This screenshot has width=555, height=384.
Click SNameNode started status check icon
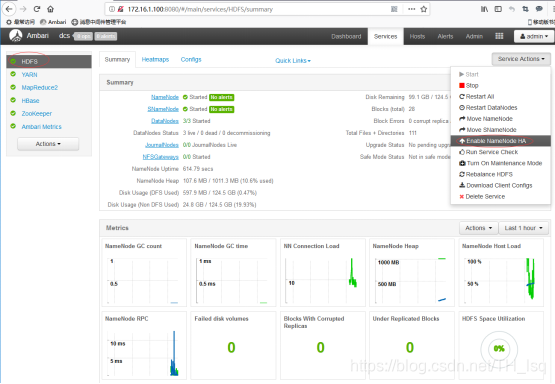click(x=185, y=109)
